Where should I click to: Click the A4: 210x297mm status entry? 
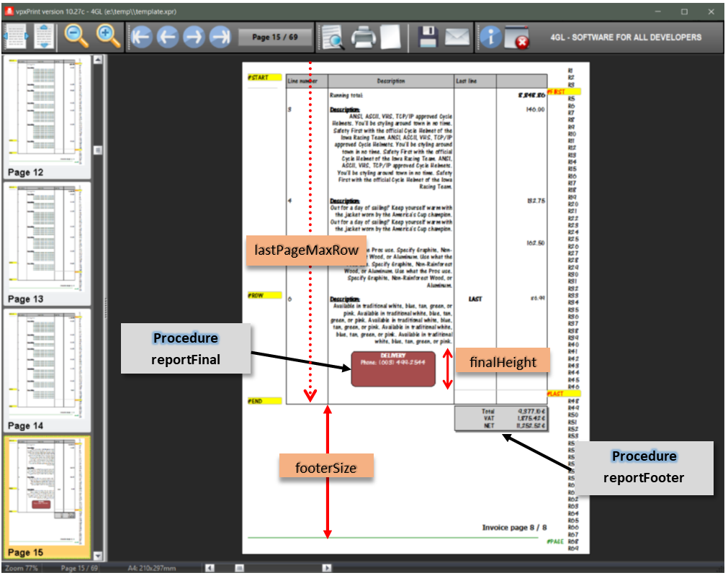pyautogui.click(x=152, y=568)
